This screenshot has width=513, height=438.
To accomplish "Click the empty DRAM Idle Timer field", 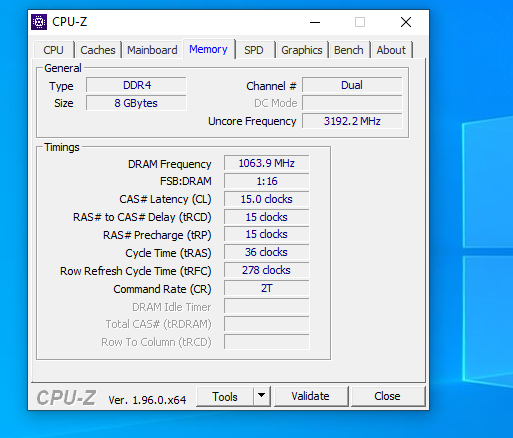I will coord(267,306).
